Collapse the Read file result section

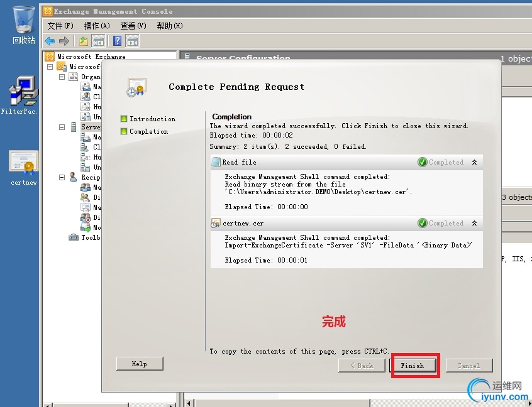[x=474, y=162]
